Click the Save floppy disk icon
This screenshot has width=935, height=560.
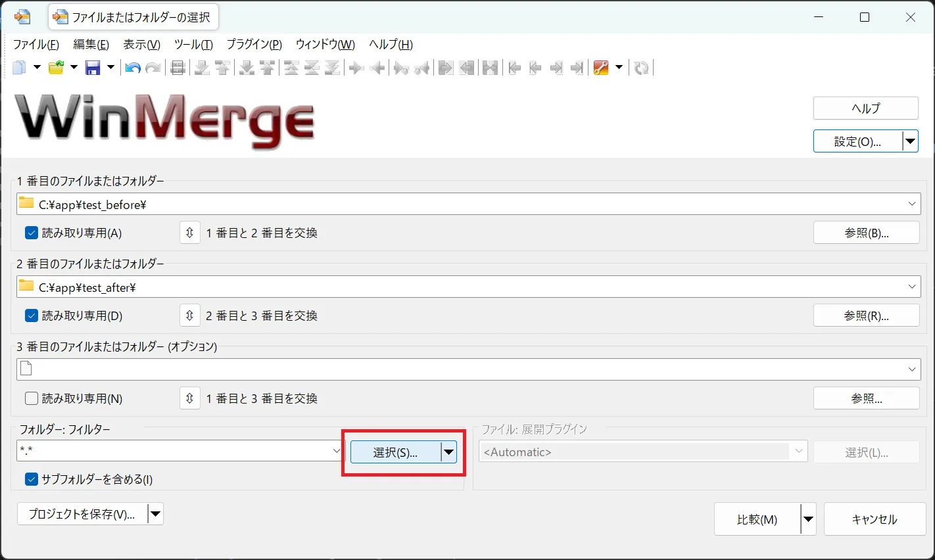tap(93, 68)
